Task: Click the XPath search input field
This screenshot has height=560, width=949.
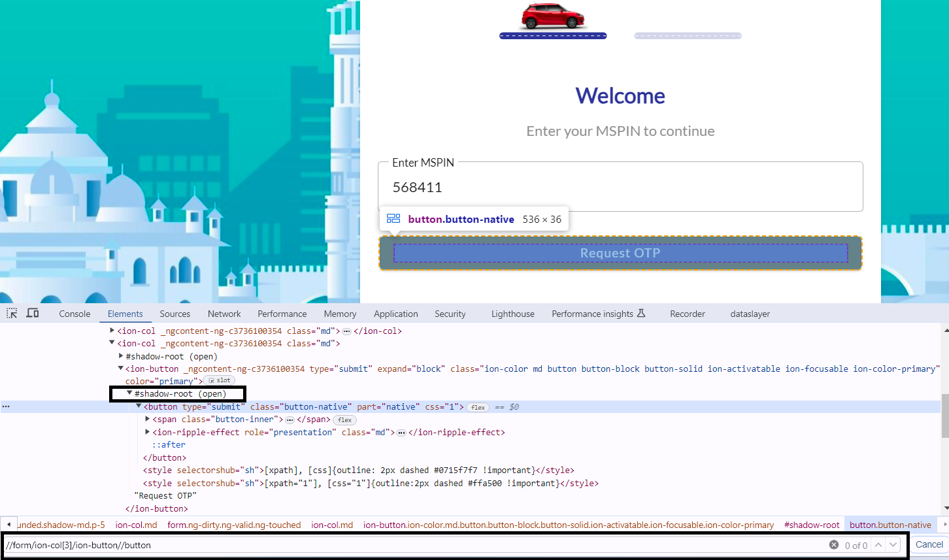Action: pos(392,544)
